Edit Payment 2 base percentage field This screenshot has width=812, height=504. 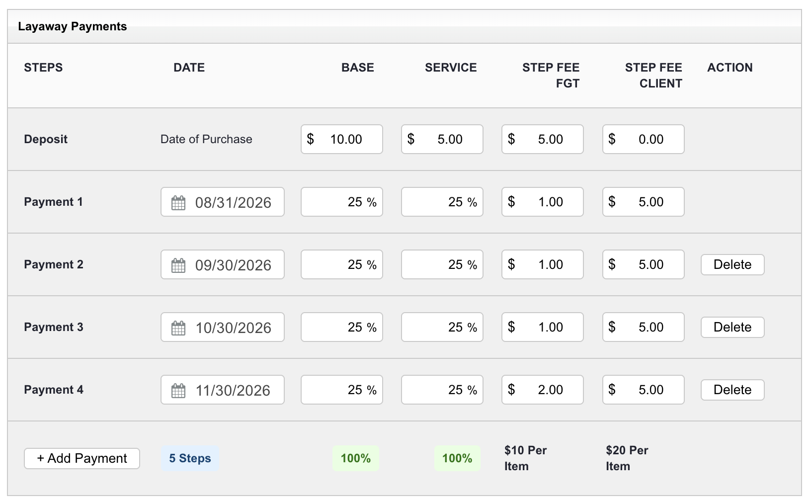coord(342,264)
